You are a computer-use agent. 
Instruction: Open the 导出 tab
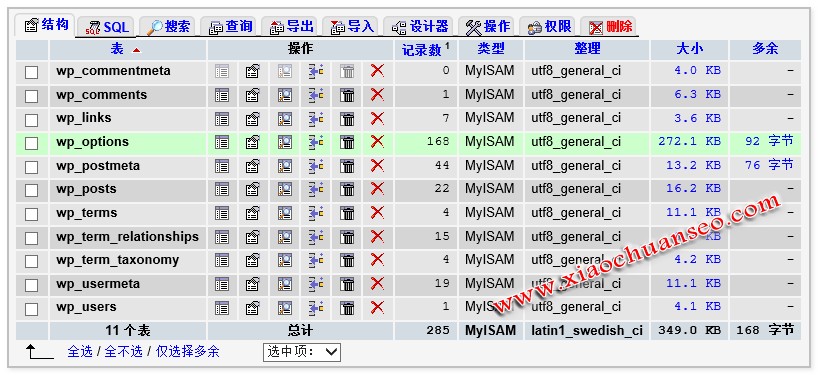(x=292, y=27)
